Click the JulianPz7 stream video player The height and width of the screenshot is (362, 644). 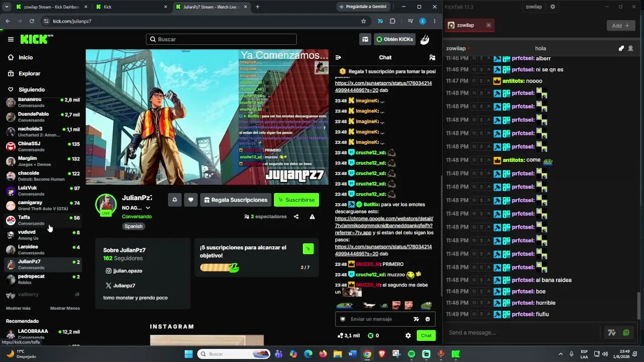(x=207, y=117)
